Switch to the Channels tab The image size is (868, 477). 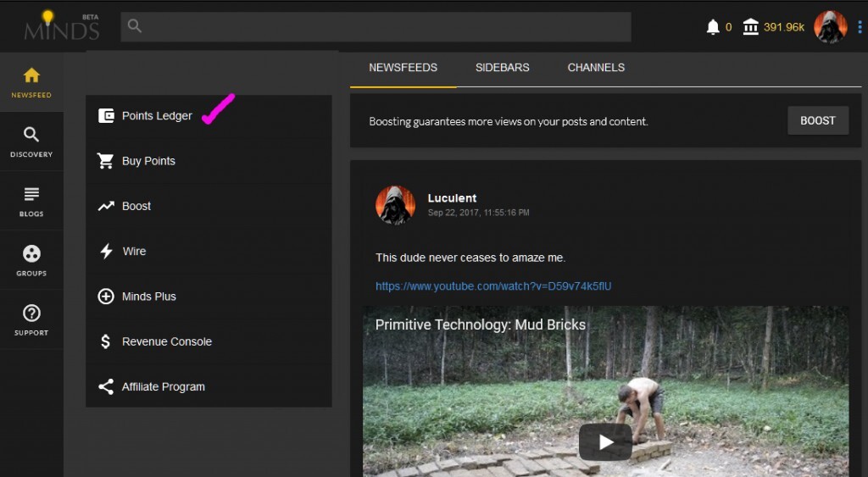[596, 68]
